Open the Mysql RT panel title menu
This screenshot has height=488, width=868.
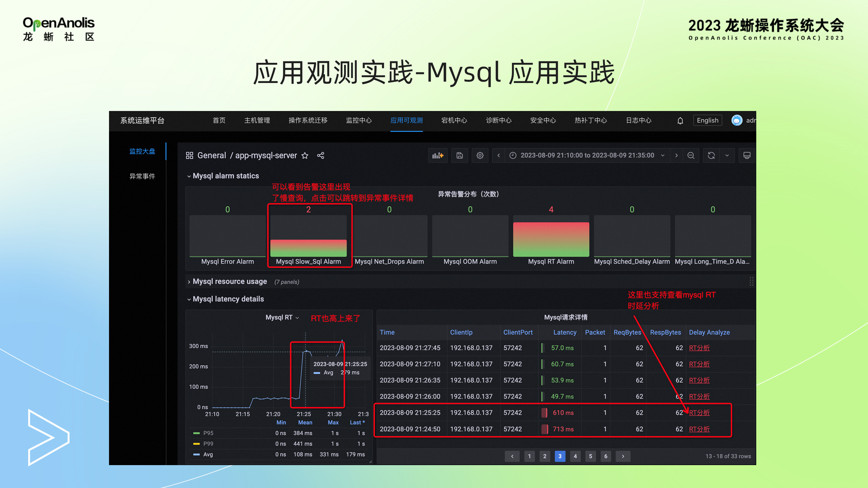(x=282, y=317)
